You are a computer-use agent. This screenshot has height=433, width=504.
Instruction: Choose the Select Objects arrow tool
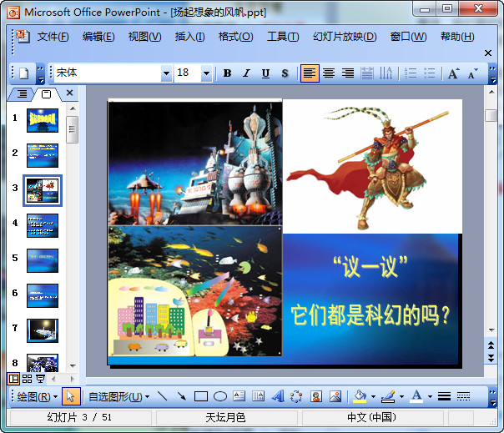coord(71,396)
